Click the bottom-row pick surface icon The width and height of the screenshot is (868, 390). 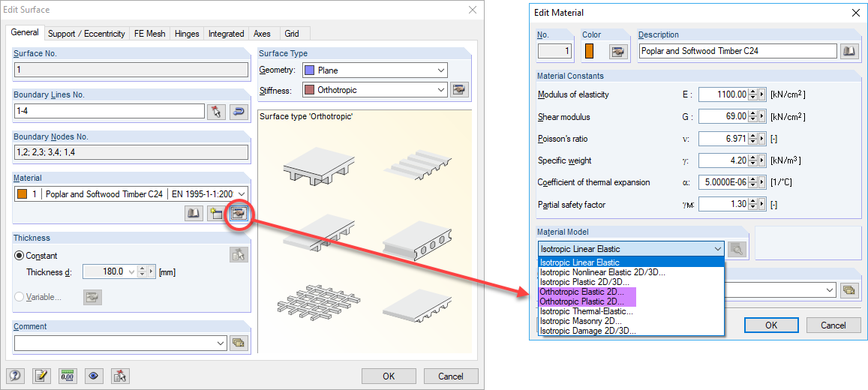120,376
